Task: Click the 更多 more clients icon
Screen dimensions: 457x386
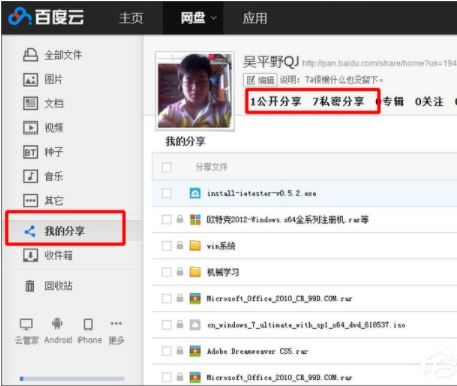Action: point(116,323)
